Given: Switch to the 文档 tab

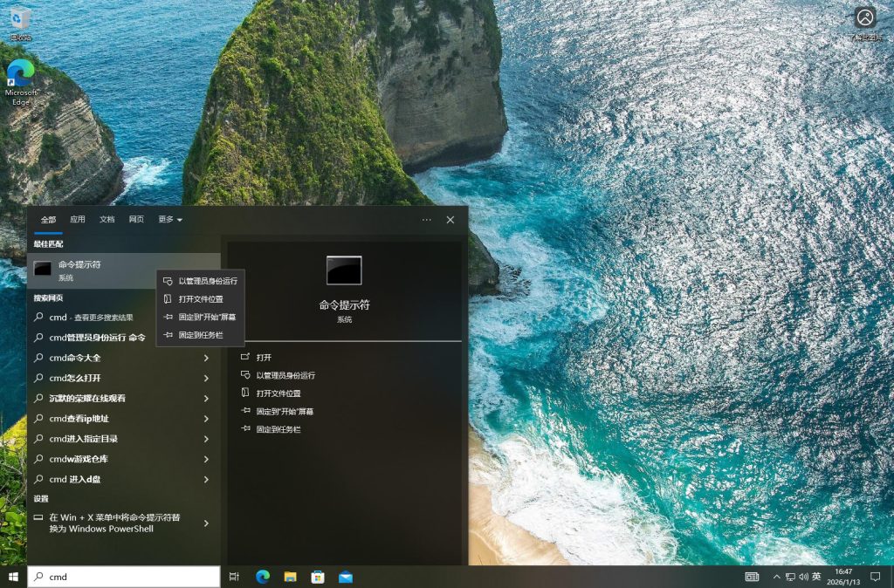Looking at the screenshot, I should pyautogui.click(x=107, y=220).
